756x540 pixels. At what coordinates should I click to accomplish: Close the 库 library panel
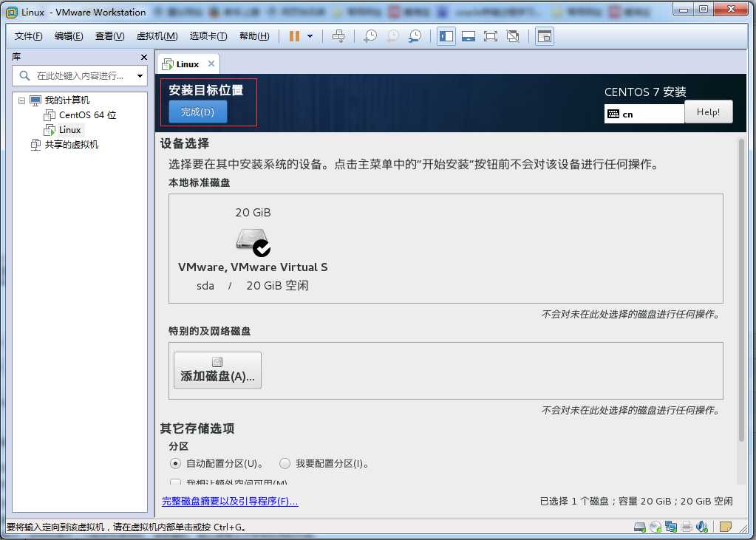(x=143, y=58)
